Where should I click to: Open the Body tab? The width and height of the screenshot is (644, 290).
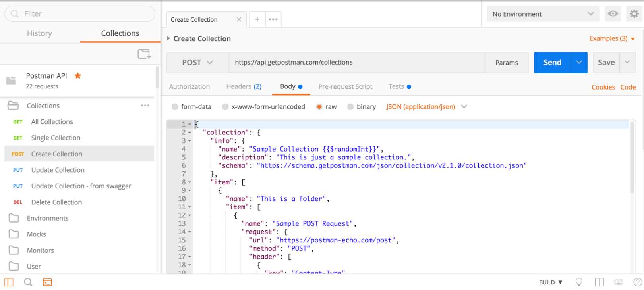coord(291,86)
